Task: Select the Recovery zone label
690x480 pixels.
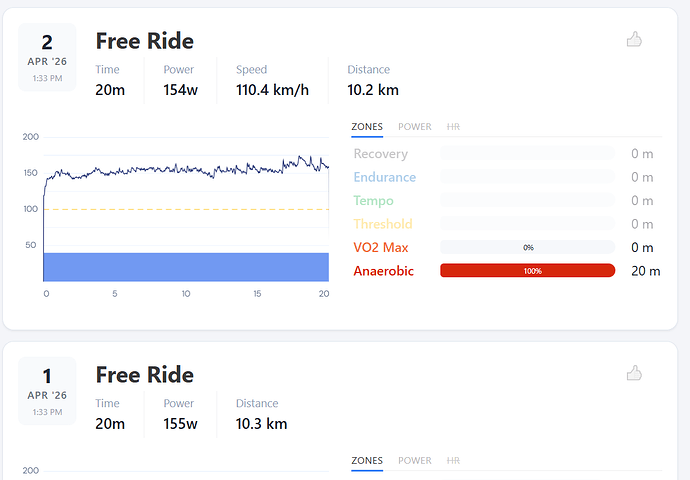Action: 380,154
